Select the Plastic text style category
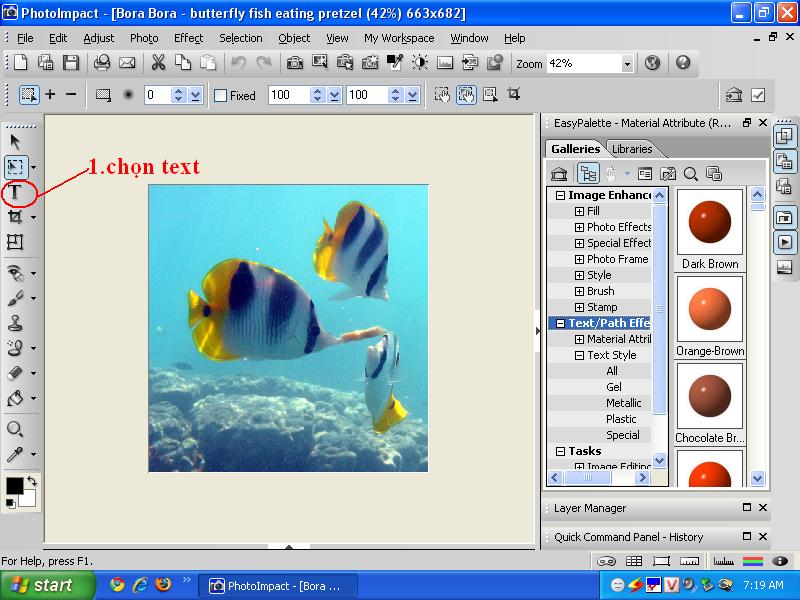The height and width of the screenshot is (600, 800). click(x=621, y=419)
